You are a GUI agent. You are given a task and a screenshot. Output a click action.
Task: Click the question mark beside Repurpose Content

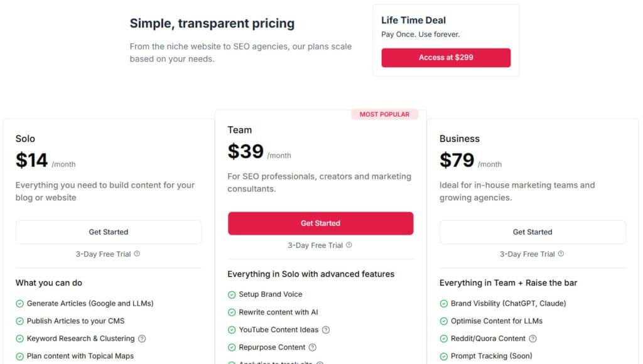click(313, 346)
